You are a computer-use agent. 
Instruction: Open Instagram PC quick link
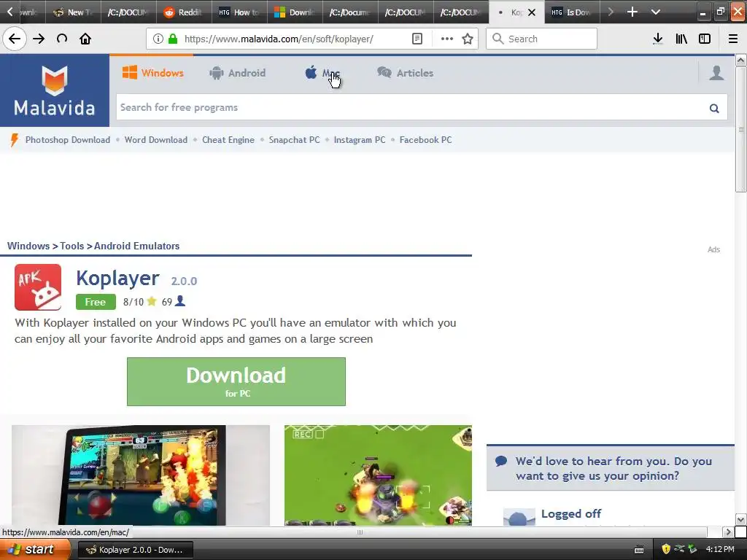[x=359, y=140]
